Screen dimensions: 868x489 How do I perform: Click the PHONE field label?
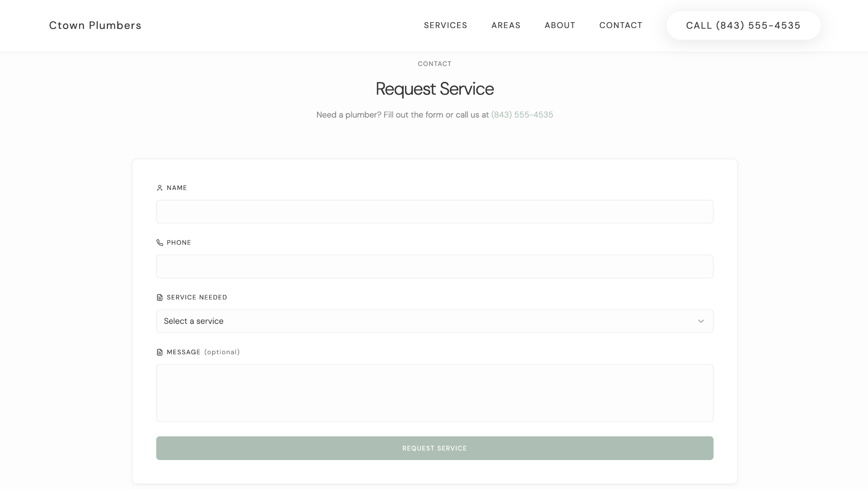coord(179,243)
